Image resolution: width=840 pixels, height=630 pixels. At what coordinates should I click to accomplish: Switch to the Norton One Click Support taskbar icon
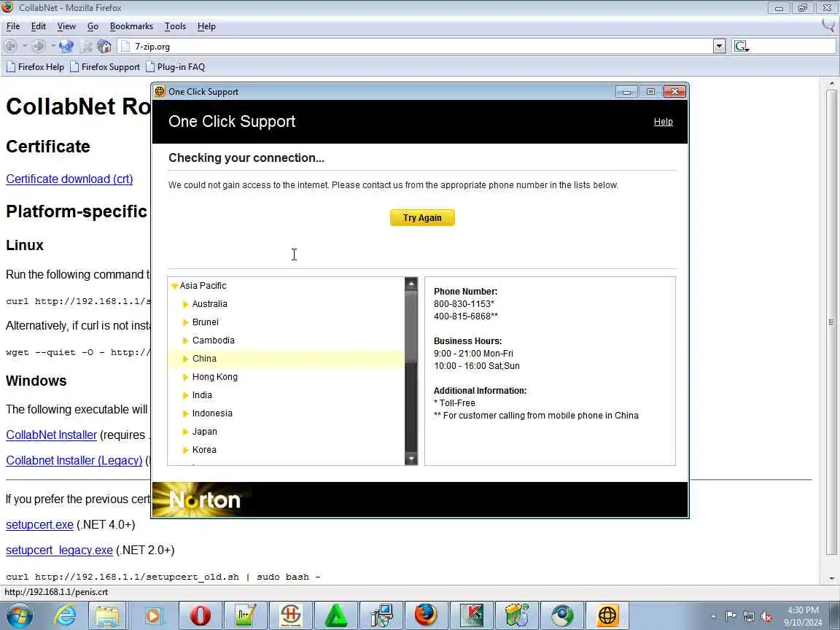point(607,615)
